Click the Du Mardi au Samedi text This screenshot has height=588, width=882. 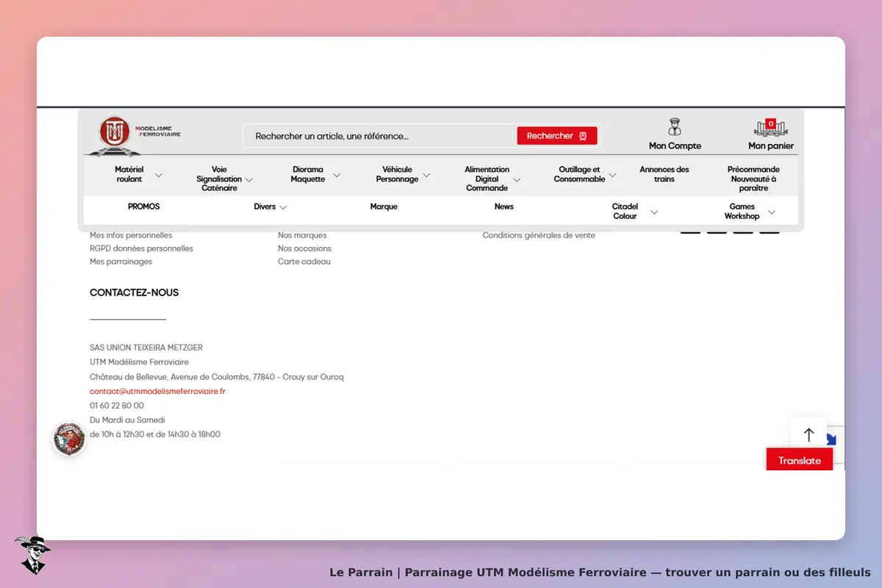point(127,420)
